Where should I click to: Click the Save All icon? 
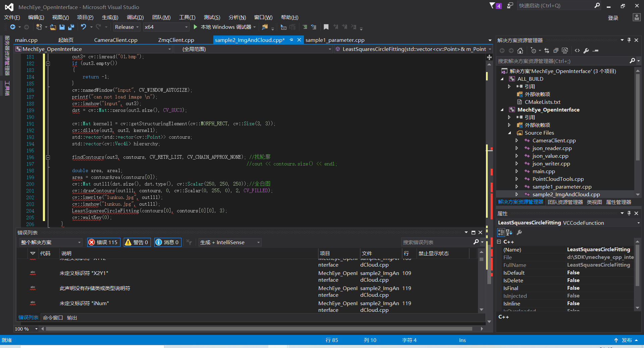coord(71,27)
